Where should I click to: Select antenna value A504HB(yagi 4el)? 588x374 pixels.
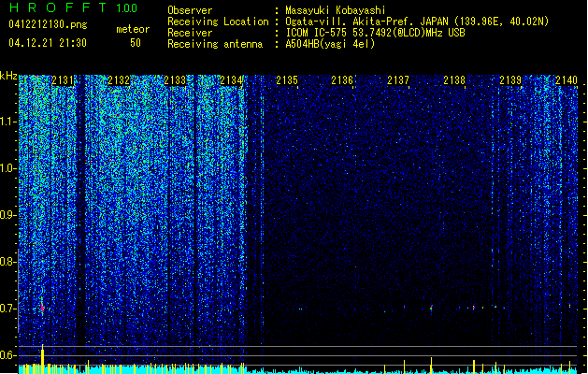[330, 44]
